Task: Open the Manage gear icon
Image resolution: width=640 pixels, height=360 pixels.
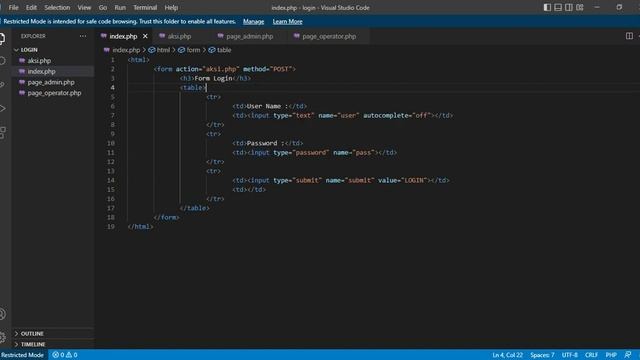Action: coord(2,337)
